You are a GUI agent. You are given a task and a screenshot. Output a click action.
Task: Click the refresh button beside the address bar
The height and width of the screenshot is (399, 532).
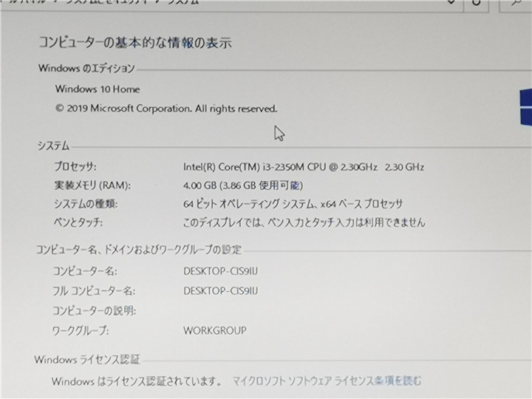pos(477,3)
